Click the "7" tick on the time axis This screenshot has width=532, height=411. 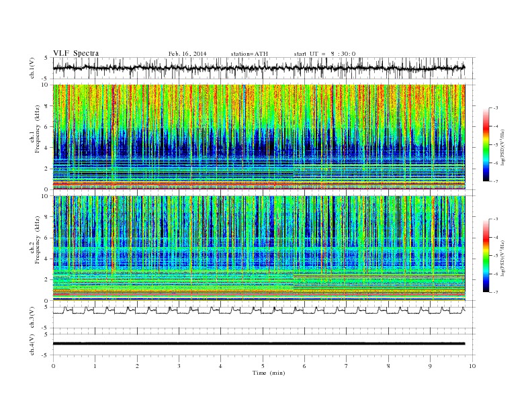click(x=347, y=366)
